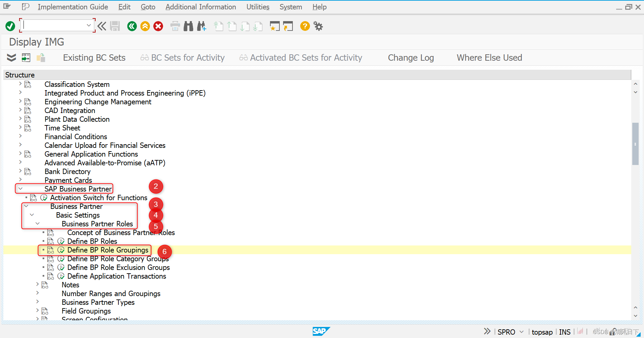Click the documentation icon beside Concept of Business Partner Roles
Viewport: 644px width, 338px height.
[x=51, y=233]
